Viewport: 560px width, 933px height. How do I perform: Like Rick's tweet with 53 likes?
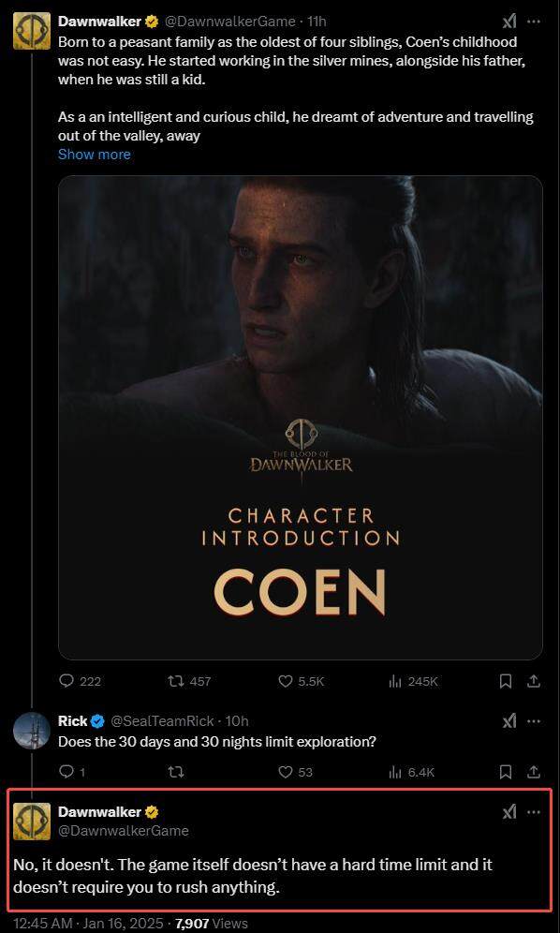pos(286,772)
